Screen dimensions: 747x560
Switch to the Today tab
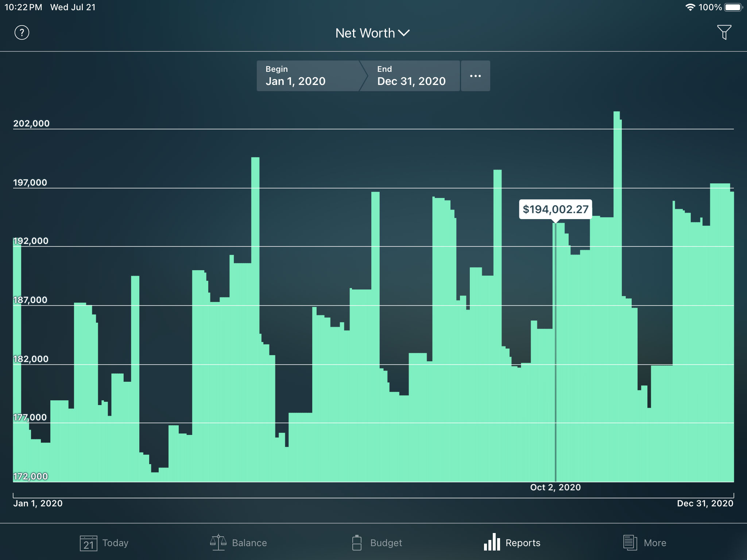coord(104,543)
